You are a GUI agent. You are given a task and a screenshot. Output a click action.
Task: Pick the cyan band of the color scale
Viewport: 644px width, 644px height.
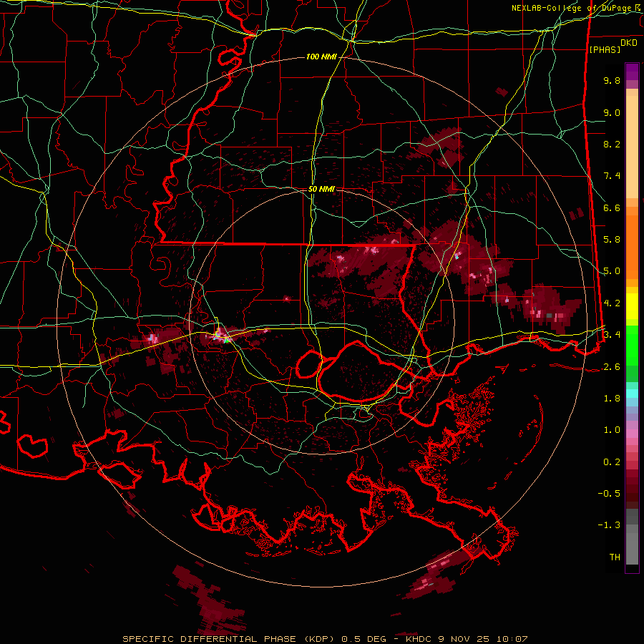click(632, 394)
